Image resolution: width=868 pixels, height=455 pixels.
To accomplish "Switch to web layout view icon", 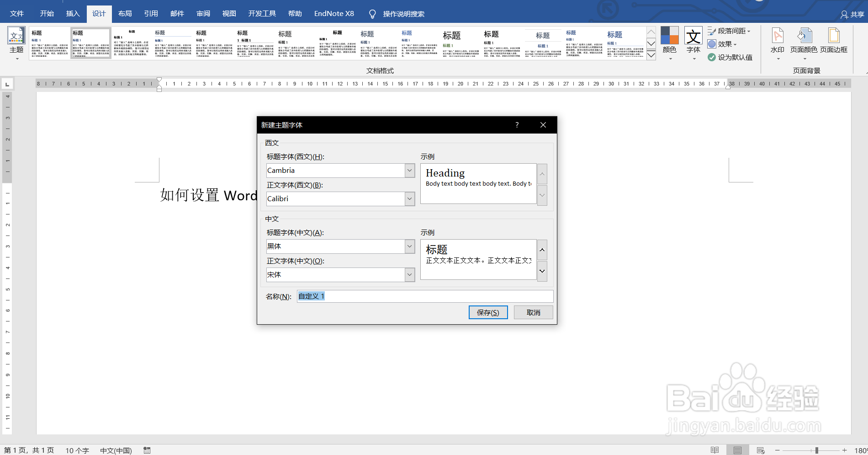I will point(760,450).
